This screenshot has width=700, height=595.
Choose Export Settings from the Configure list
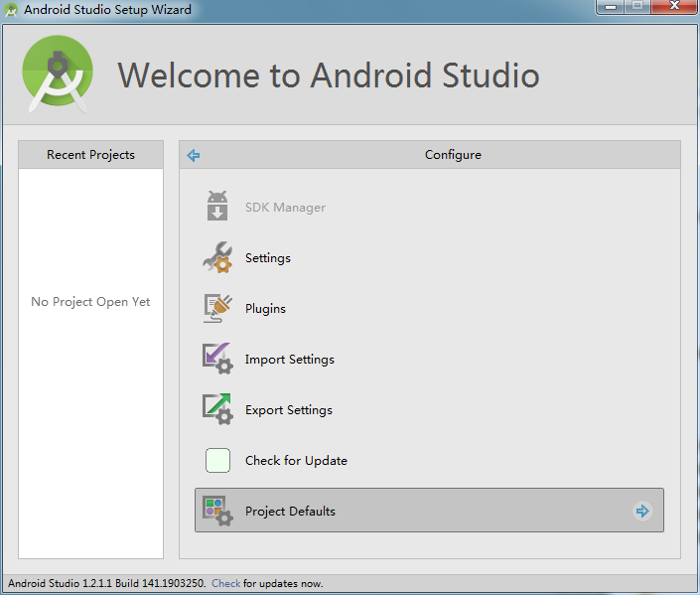click(289, 409)
